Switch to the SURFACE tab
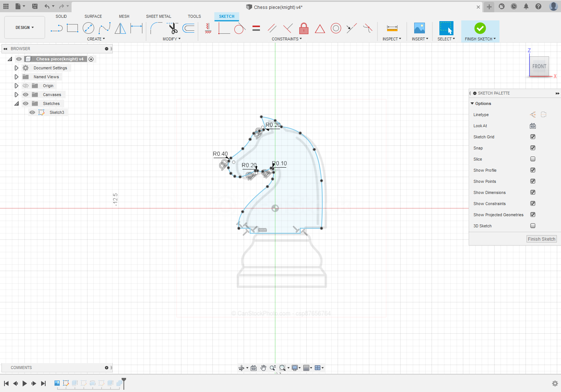This screenshot has width=561, height=392. pos(93,16)
